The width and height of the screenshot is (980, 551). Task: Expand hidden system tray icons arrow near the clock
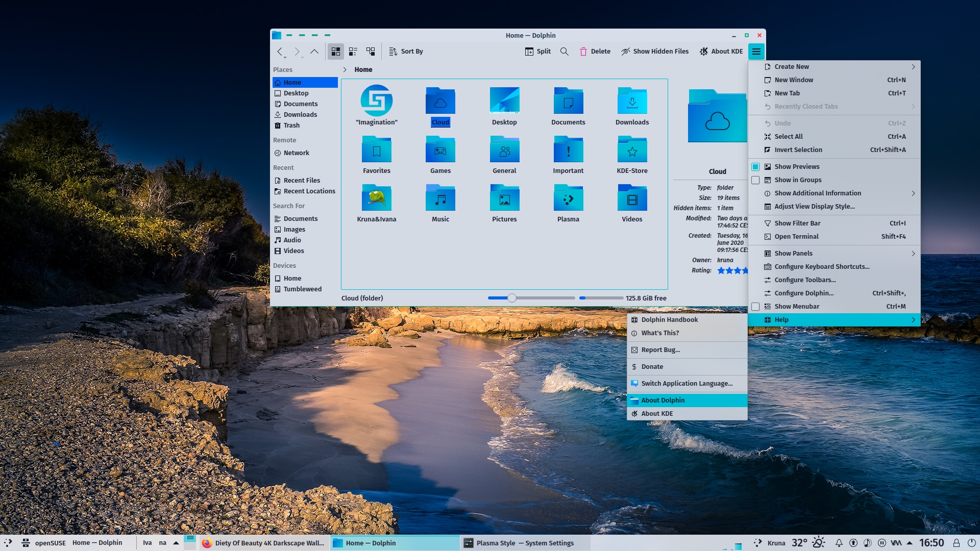[x=910, y=543]
